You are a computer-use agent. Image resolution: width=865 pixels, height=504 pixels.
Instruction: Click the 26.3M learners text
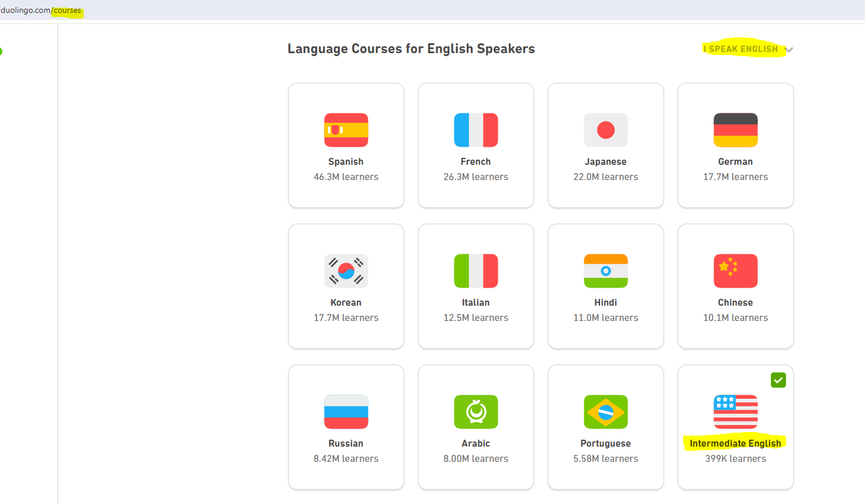click(476, 177)
